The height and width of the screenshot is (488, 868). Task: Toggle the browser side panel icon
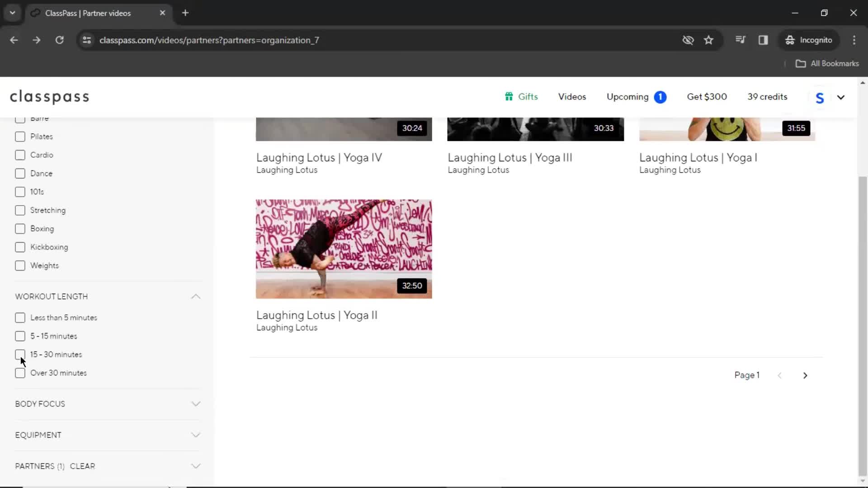(x=763, y=40)
